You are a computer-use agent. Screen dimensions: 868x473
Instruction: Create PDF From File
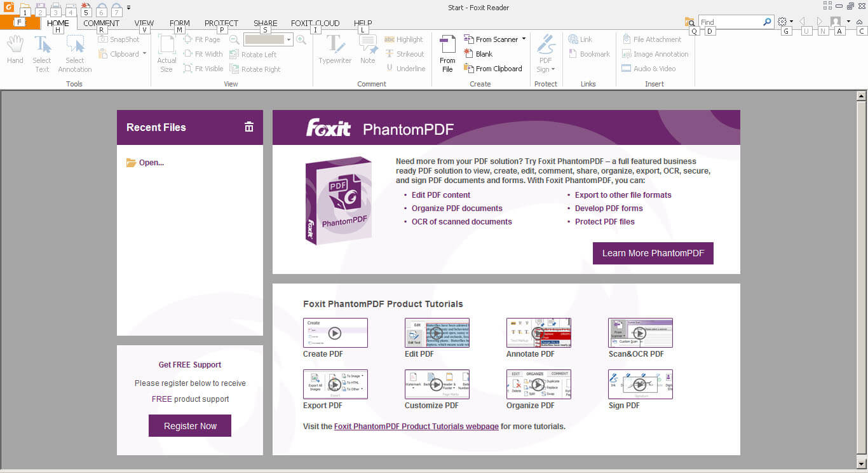[x=447, y=53]
